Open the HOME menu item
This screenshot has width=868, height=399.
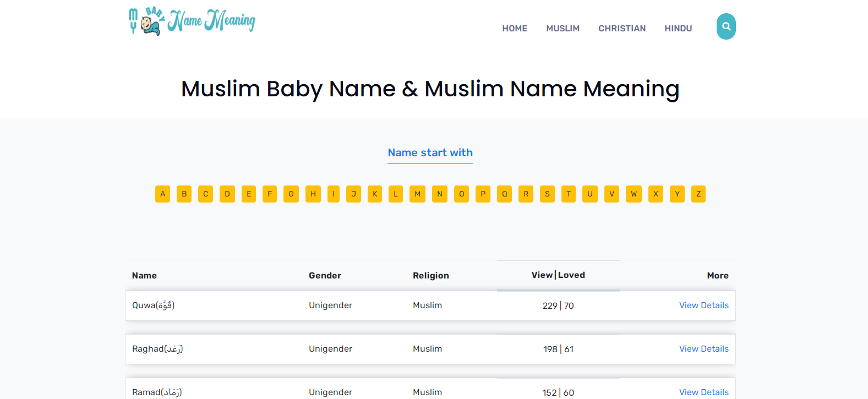coord(514,29)
